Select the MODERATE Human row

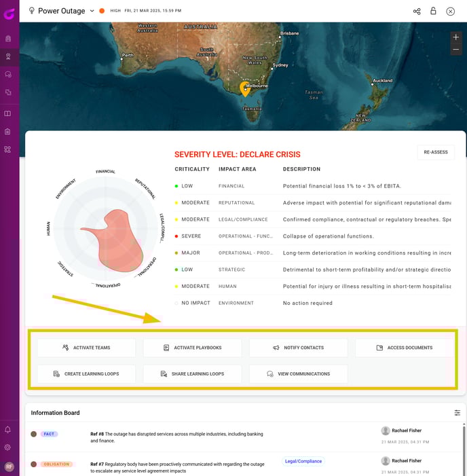click(x=312, y=287)
